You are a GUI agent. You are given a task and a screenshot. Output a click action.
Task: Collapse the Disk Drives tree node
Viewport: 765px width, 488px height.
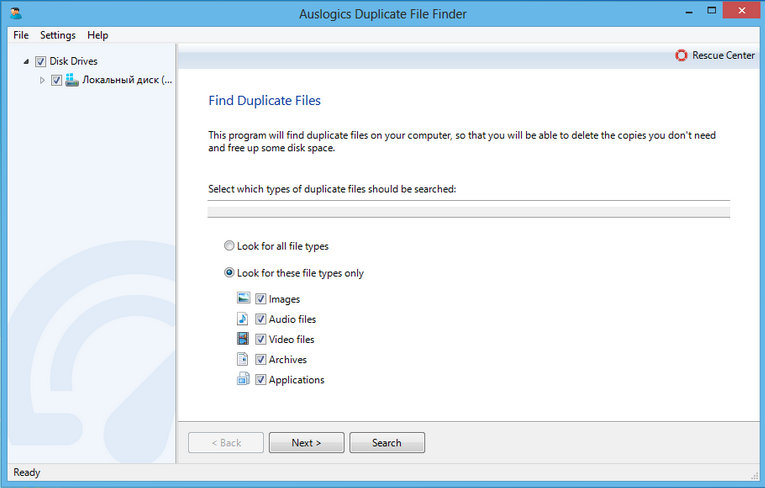point(26,61)
